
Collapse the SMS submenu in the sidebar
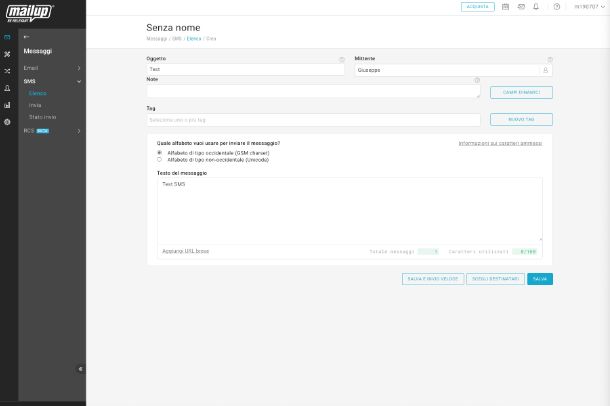79,81
